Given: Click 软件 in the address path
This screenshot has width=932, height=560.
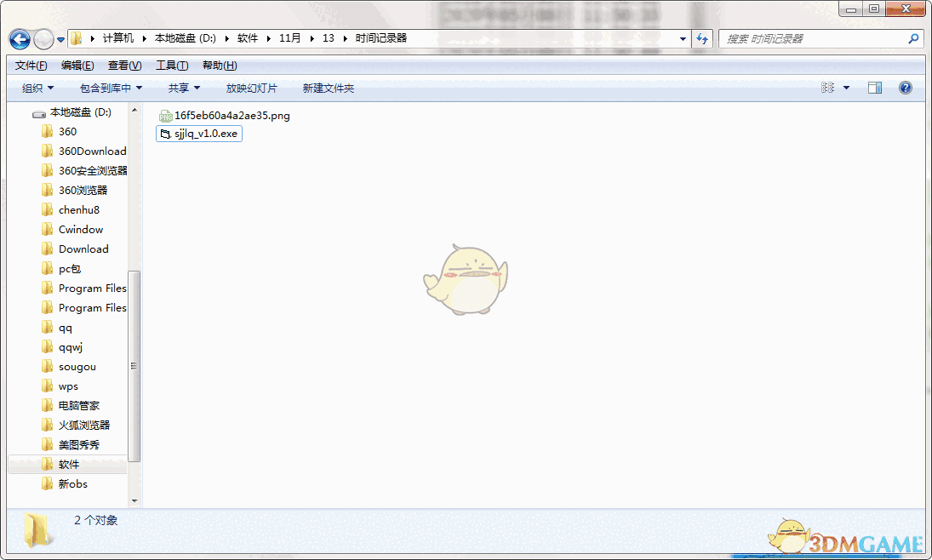Looking at the screenshot, I should 248,38.
